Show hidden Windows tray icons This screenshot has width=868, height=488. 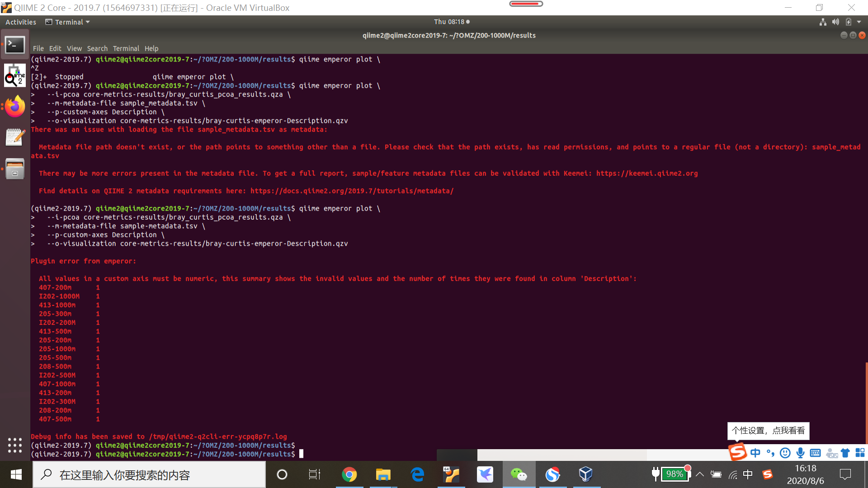tap(700, 474)
